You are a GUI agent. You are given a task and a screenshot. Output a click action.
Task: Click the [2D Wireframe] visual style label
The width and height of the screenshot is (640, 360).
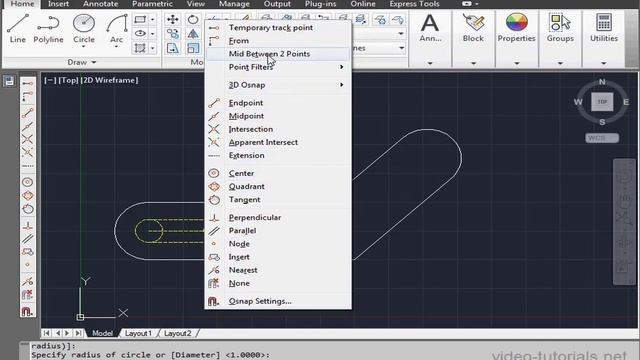point(109,80)
